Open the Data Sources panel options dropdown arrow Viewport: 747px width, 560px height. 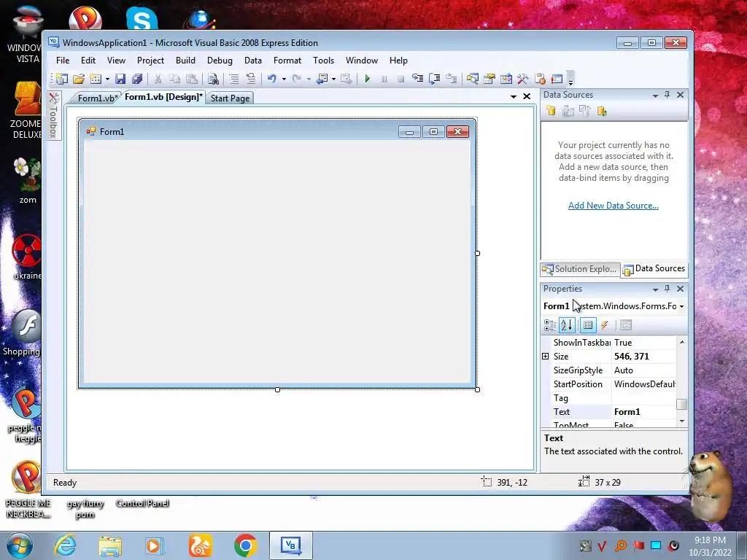656,96
